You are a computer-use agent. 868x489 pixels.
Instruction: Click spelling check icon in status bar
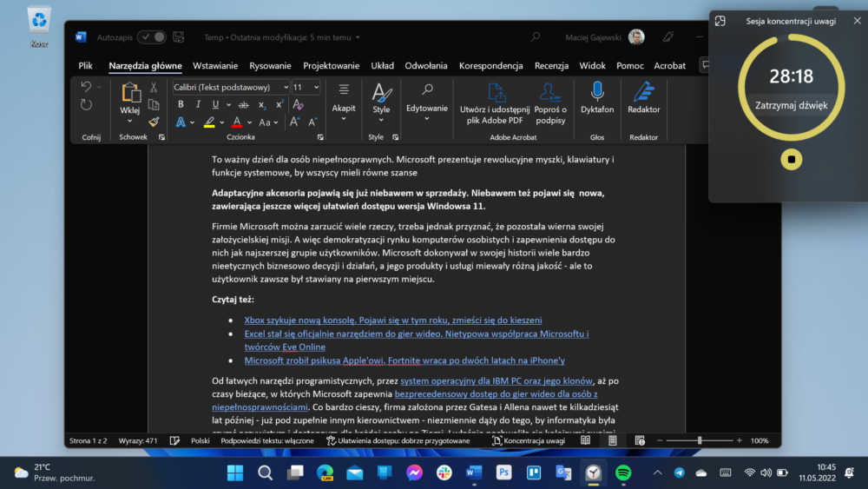click(174, 441)
